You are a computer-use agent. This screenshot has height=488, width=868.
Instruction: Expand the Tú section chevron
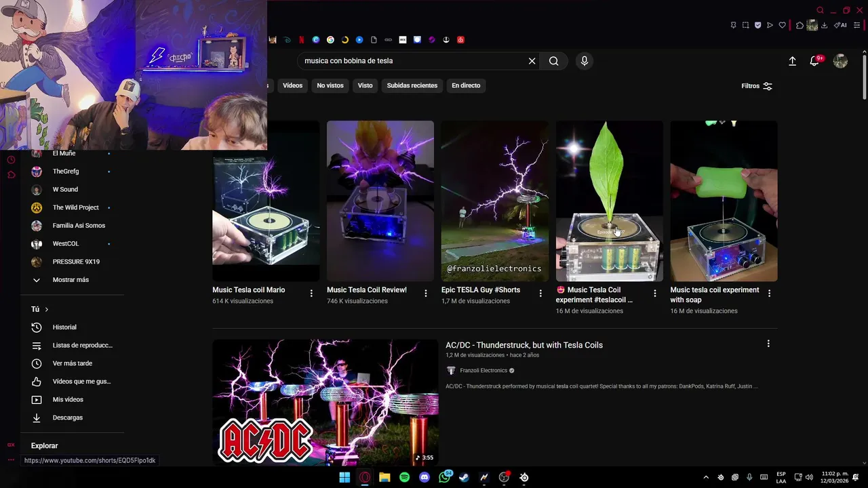[46, 309]
